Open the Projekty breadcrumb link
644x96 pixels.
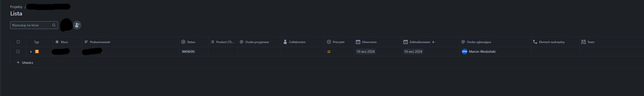16,7
